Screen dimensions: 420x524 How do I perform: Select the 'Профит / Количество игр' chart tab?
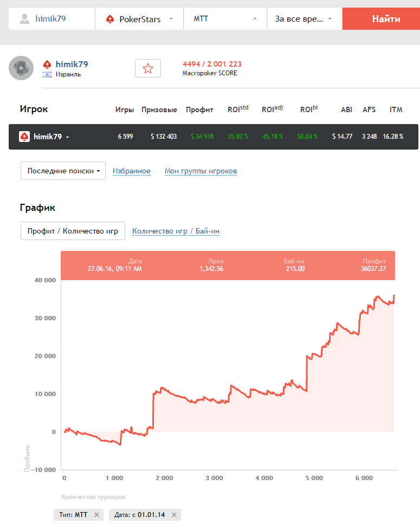pyautogui.click(x=73, y=231)
